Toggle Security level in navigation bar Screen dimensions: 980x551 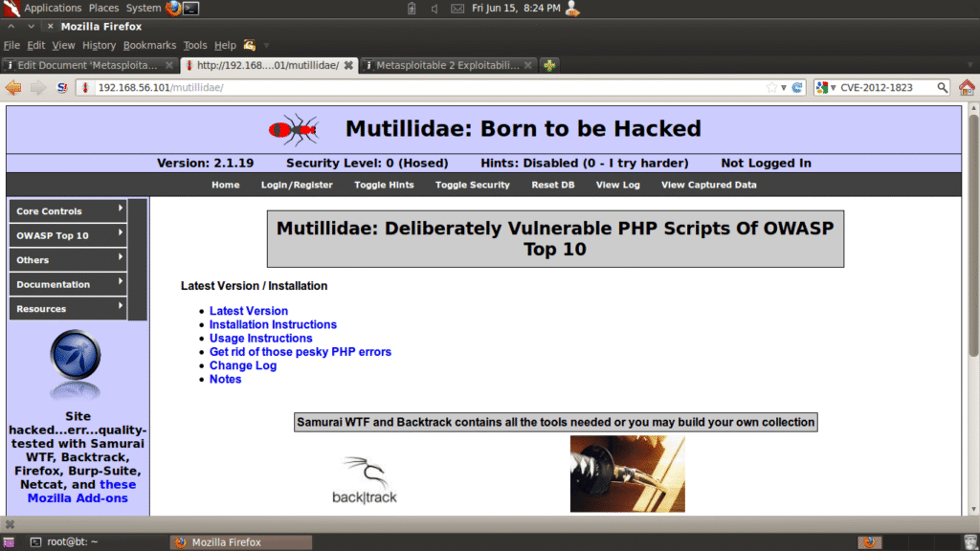pyautogui.click(x=472, y=185)
